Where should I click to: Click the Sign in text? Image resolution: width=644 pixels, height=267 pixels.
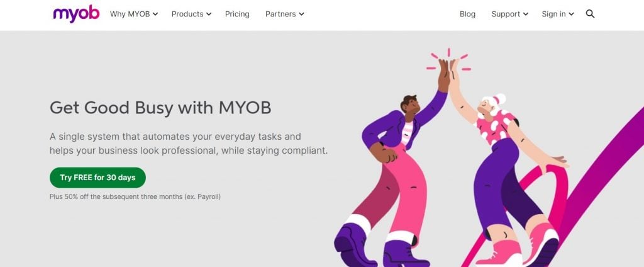coord(553,14)
